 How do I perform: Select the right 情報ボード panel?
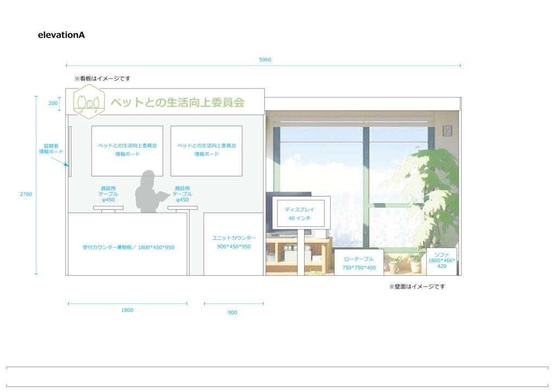(x=206, y=151)
